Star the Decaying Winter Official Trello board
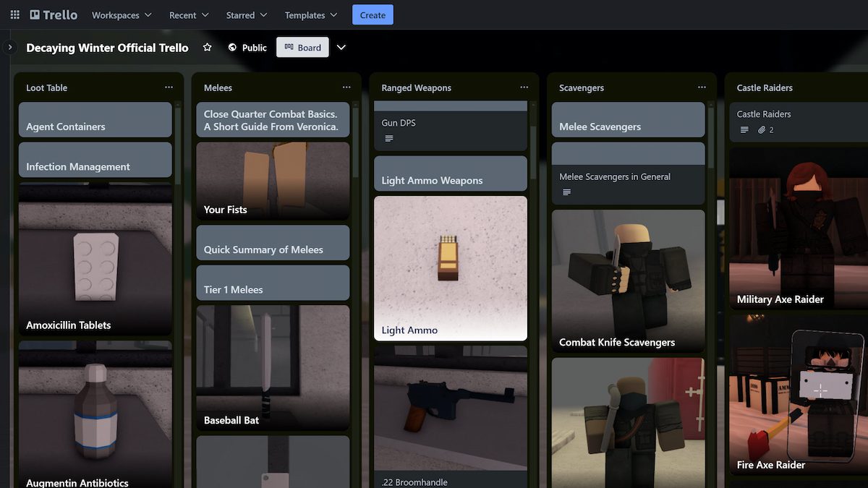This screenshot has height=488, width=868. pos(208,47)
